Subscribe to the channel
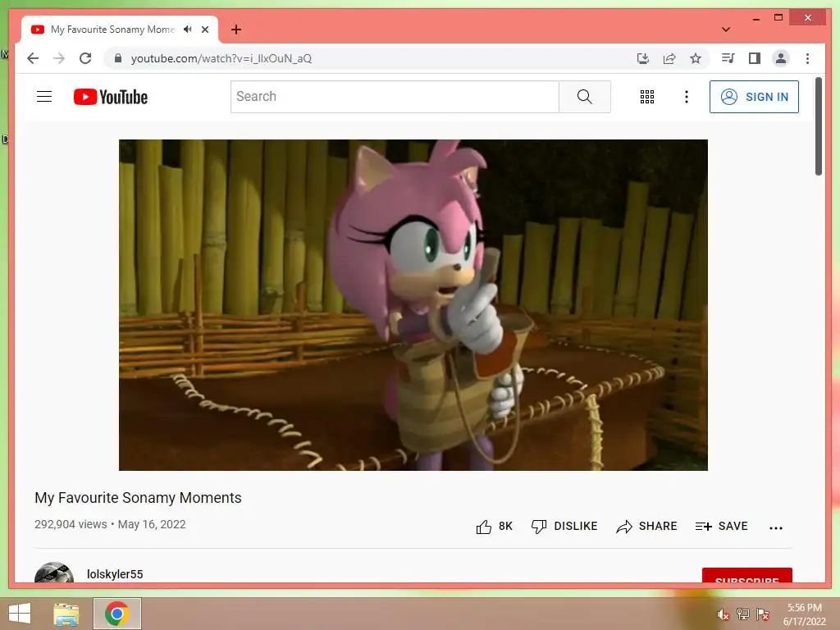840x630 pixels. point(746,575)
